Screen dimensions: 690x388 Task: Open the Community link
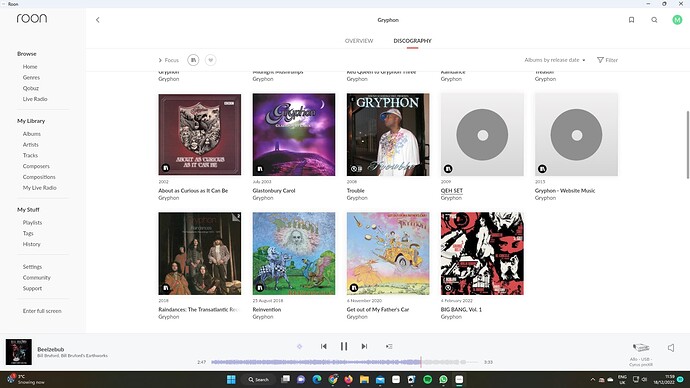tap(37, 278)
